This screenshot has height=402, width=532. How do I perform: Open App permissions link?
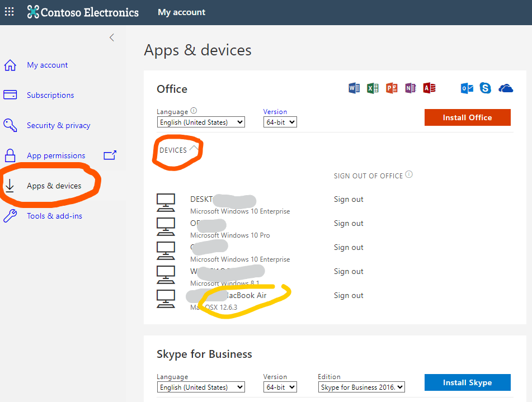(x=56, y=155)
